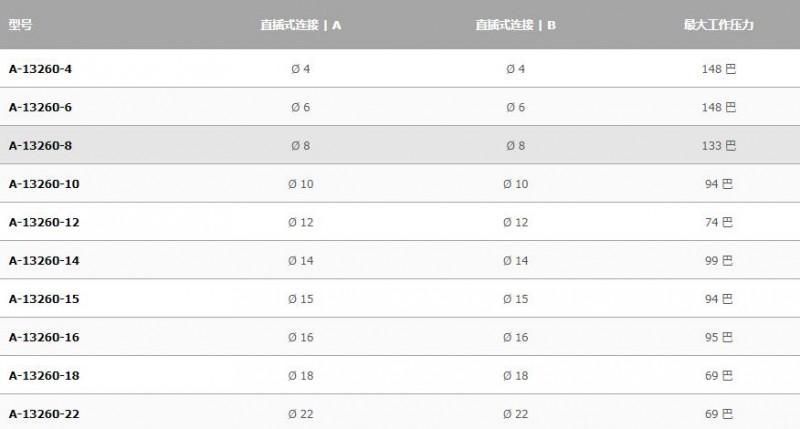This screenshot has width=800, height=429.
Task: Select the 148 巴 pressure value for A-13260-4
Action: (718, 69)
